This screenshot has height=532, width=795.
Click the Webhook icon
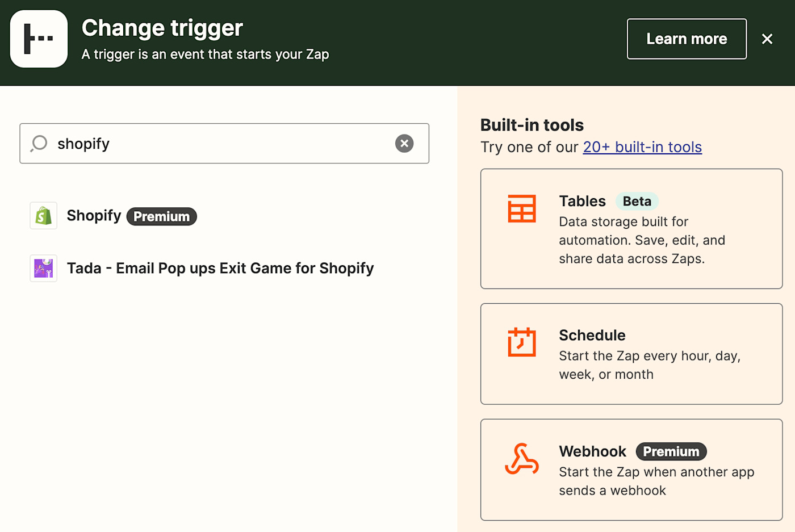(x=522, y=459)
